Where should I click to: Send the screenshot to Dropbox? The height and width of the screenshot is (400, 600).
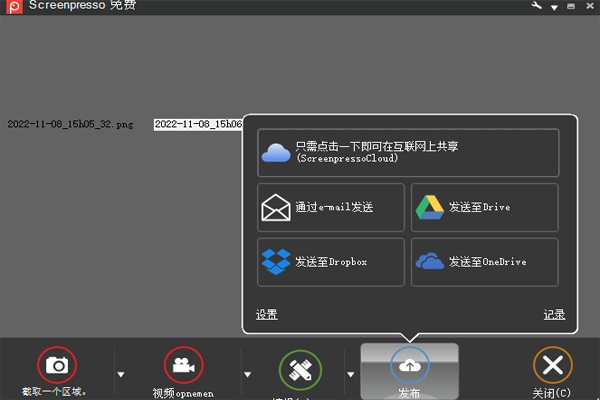click(331, 262)
